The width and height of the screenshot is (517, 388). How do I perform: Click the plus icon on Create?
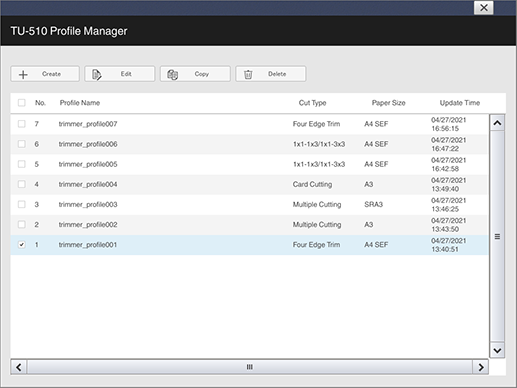tap(23, 74)
